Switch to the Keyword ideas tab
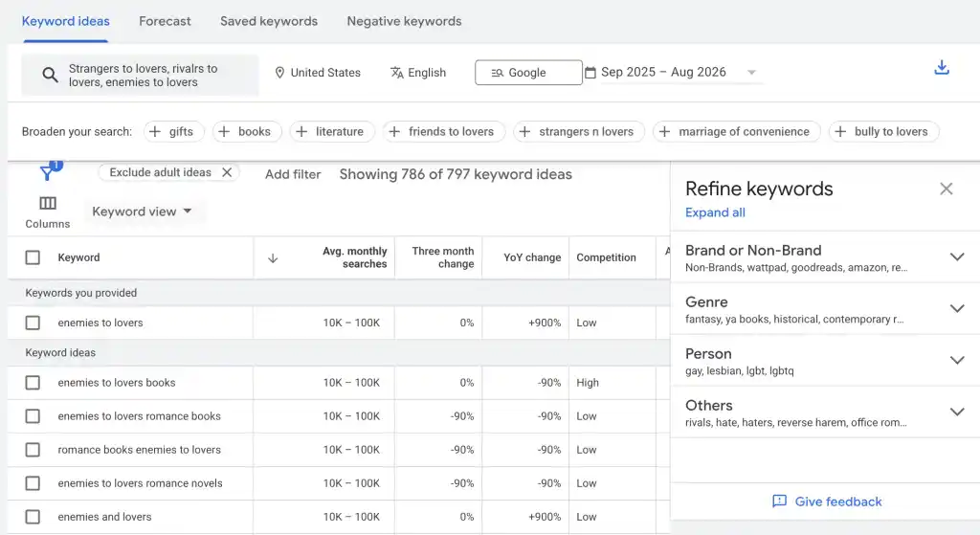This screenshot has height=535, width=980. (66, 21)
